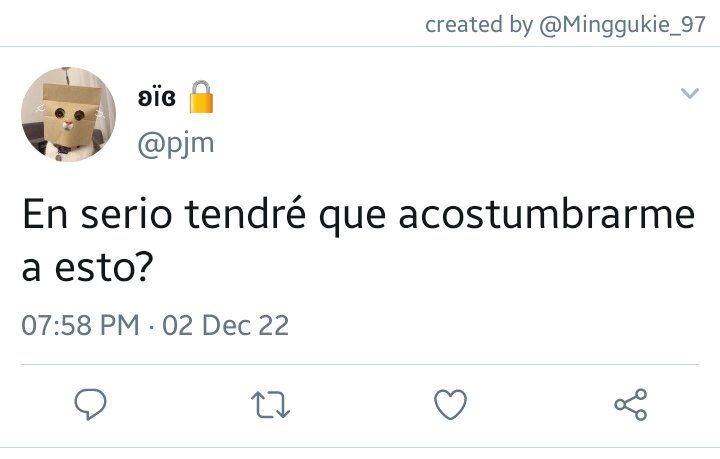Viewport: 720px width, 459px height.
Task: Click the tweet line reading a esto?
Action: click(x=87, y=268)
